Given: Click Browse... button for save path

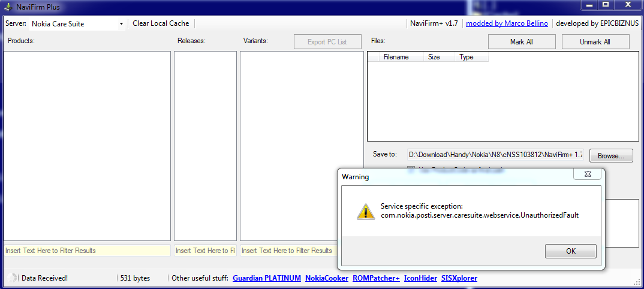Looking at the screenshot, I should click(x=611, y=156).
